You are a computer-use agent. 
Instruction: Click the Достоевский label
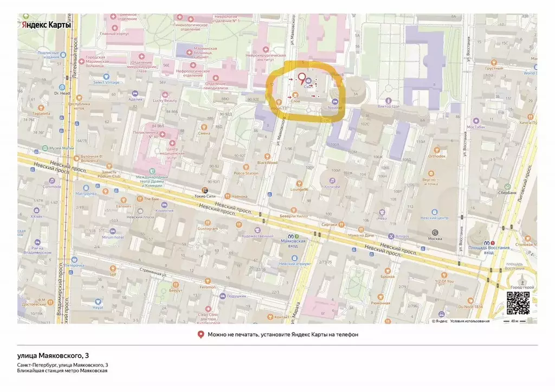[34, 304]
